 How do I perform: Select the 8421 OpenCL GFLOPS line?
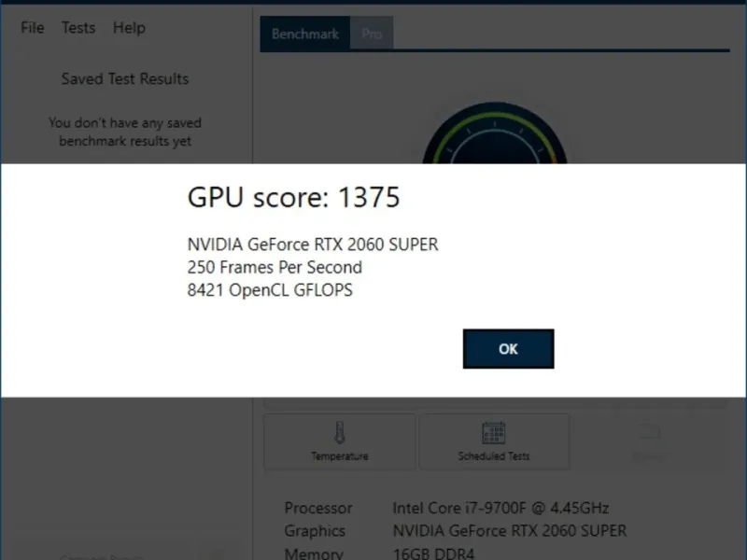click(x=270, y=290)
